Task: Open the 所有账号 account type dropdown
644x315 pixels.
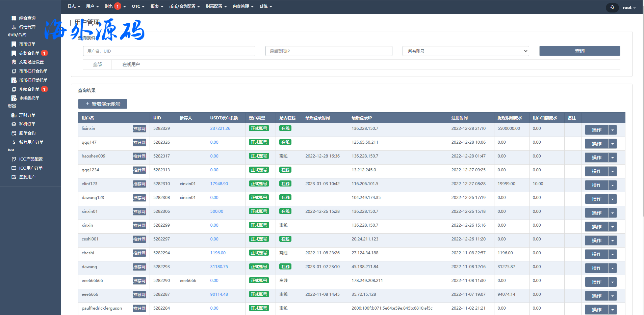Action: tap(465, 51)
